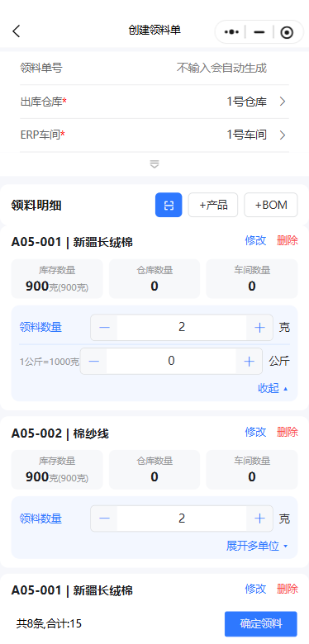Click 删除 on A05-002 棉纱线

click(288, 432)
